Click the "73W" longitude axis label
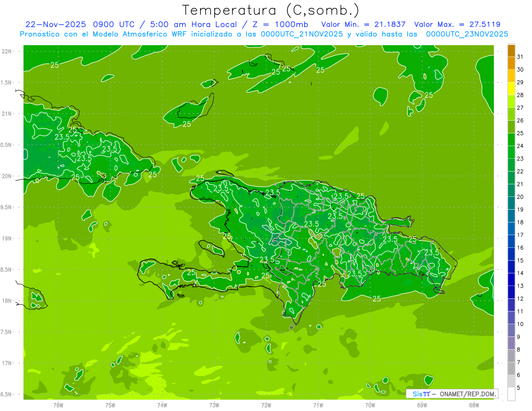The height and width of the screenshot is (411, 532). coord(214,405)
